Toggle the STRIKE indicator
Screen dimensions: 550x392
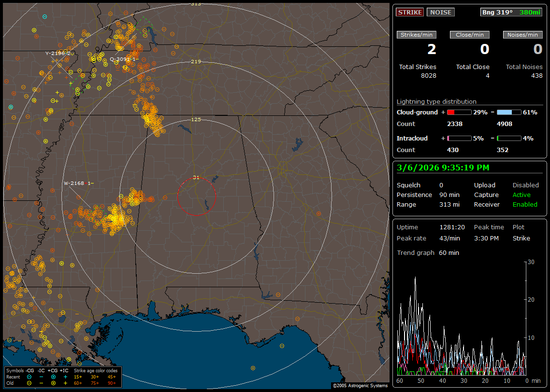(x=409, y=12)
